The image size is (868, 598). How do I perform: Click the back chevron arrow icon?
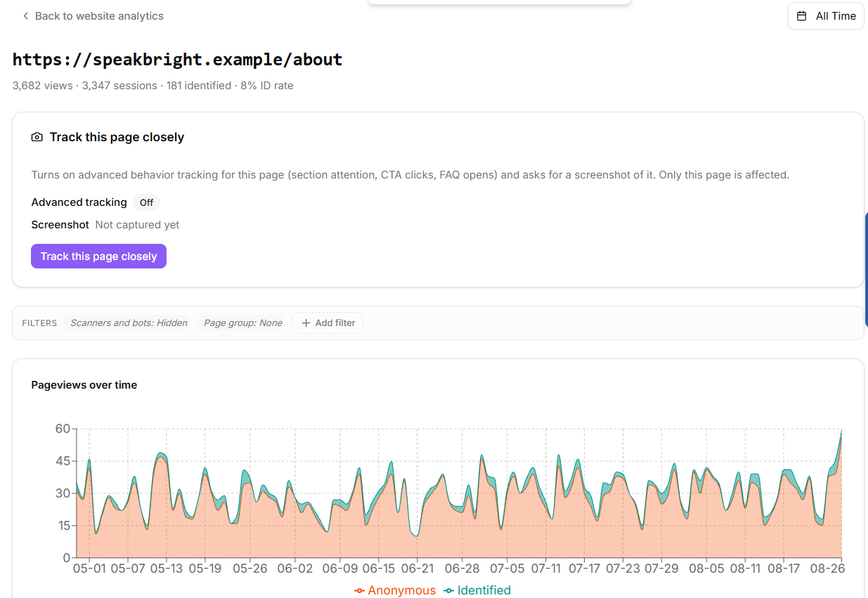point(26,16)
